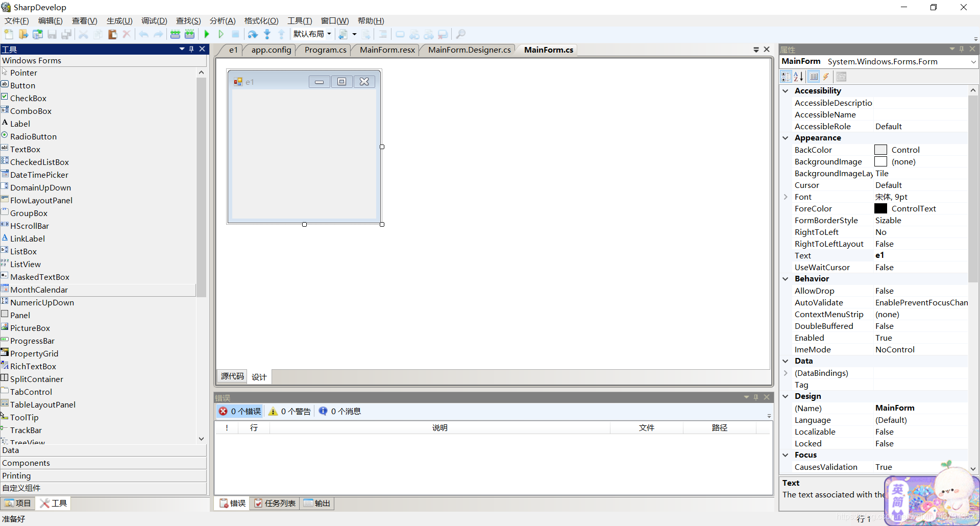This screenshot has height=526, width=980.
Task: Close the active document tab area
Action: (767, 50)
